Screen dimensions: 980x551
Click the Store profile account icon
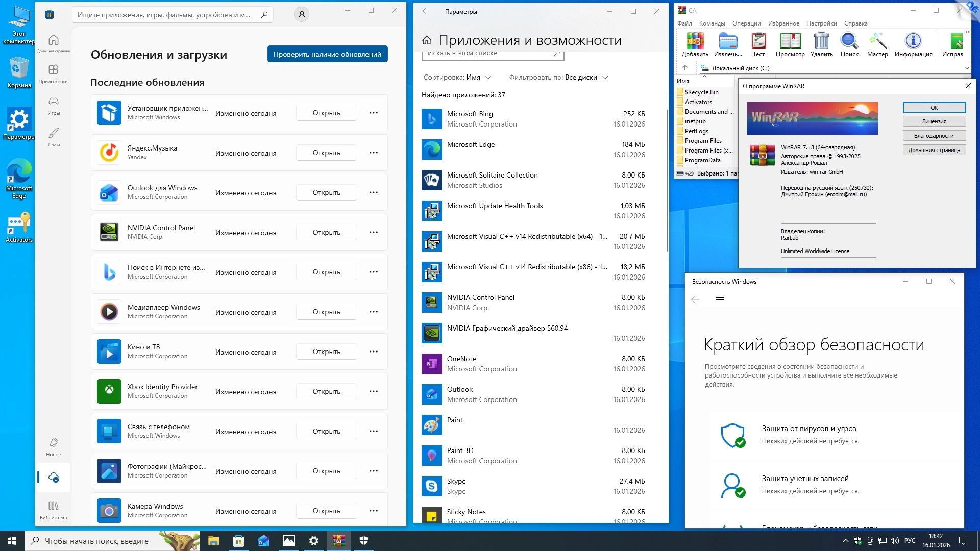pos(302,15)
